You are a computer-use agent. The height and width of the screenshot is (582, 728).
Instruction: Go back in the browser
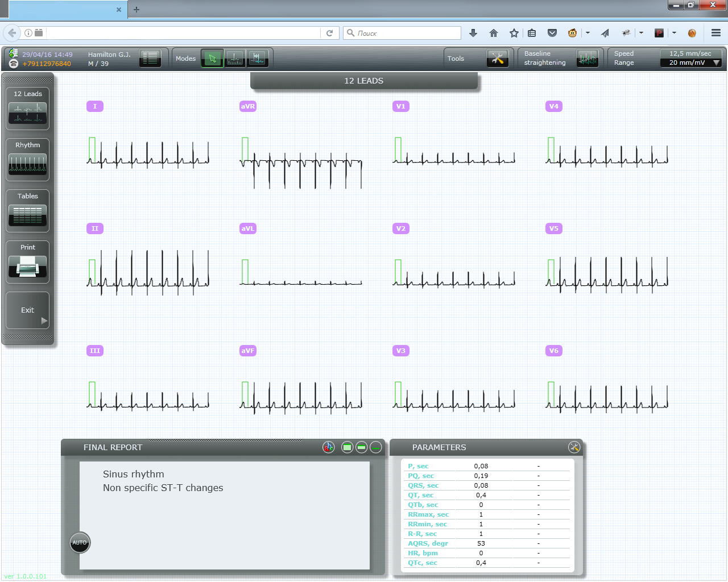[12, 33]
